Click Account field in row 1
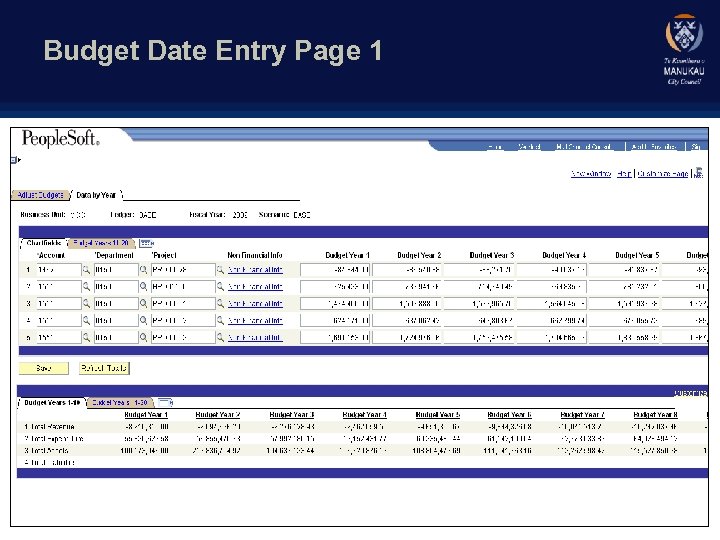720x540 pixels. 59,270
